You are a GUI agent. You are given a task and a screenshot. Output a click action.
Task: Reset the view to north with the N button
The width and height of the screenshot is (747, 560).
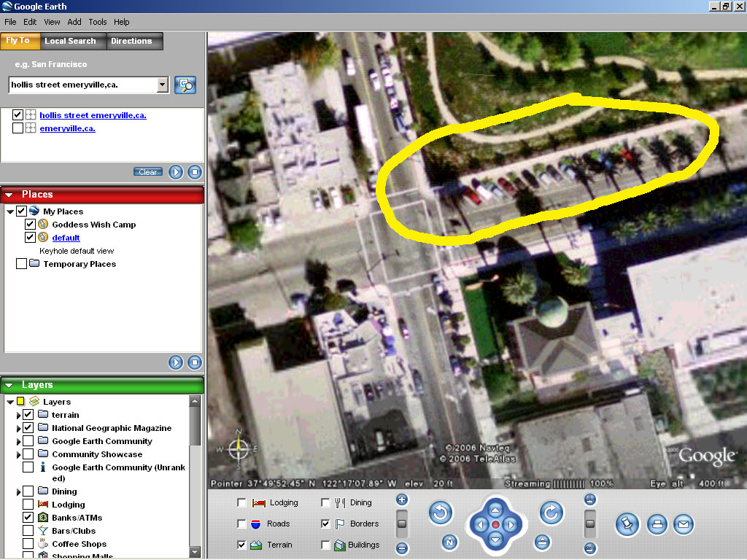tap(449, 542)
